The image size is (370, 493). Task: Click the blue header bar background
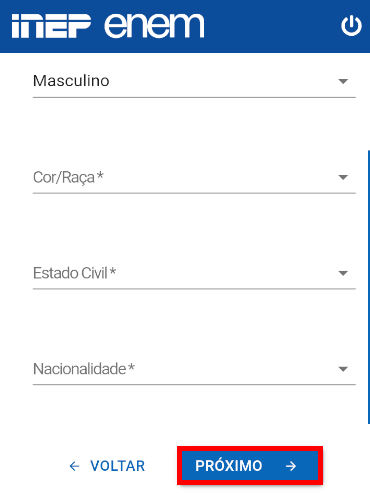(x=267, y=26)
